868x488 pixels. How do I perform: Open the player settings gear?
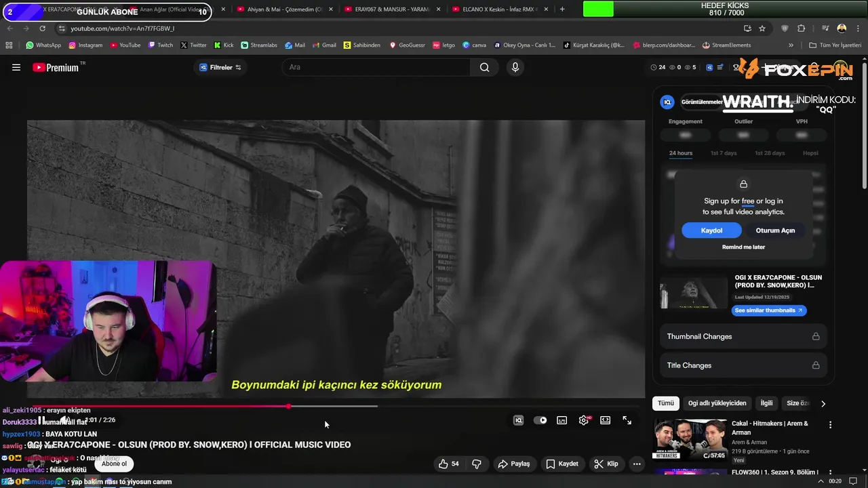[584, 420]
